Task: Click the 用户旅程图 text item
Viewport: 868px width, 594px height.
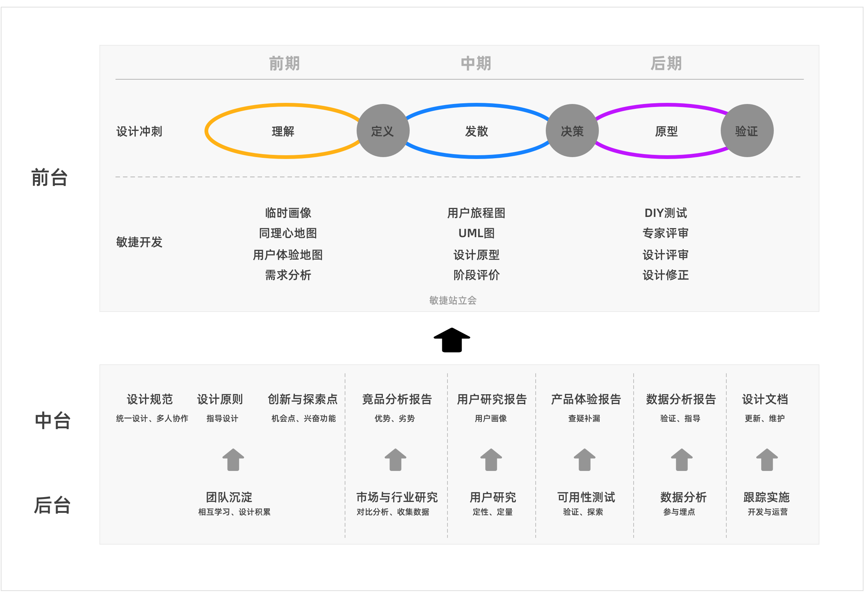Action: [x=476, y=213]
